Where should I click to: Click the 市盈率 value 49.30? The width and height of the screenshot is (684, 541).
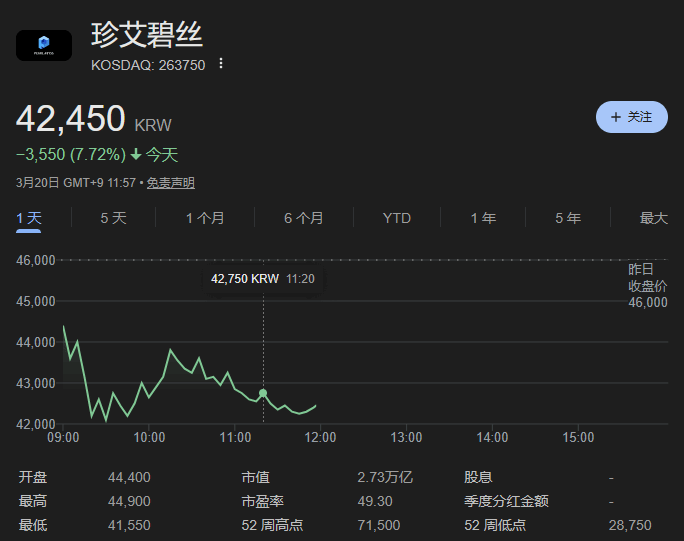(375, 501)
